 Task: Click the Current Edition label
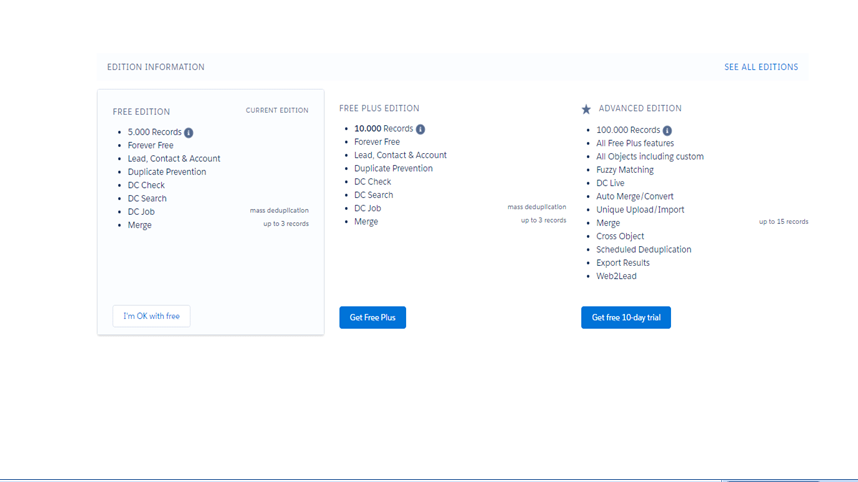click(x=277, y=111)
